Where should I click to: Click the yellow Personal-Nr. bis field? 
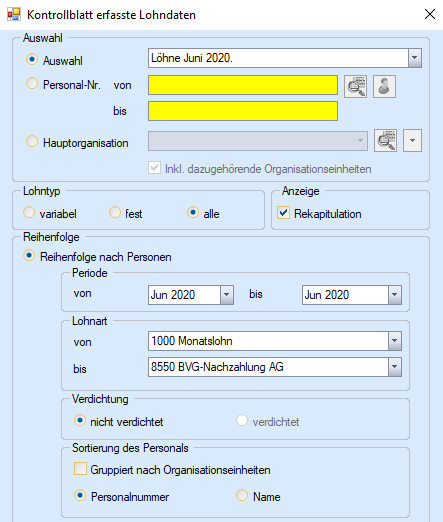pos(243,111)
